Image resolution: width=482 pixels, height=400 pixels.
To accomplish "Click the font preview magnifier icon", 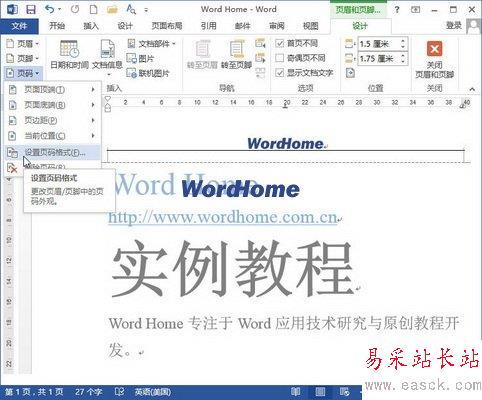I will (x=131, y=9).
